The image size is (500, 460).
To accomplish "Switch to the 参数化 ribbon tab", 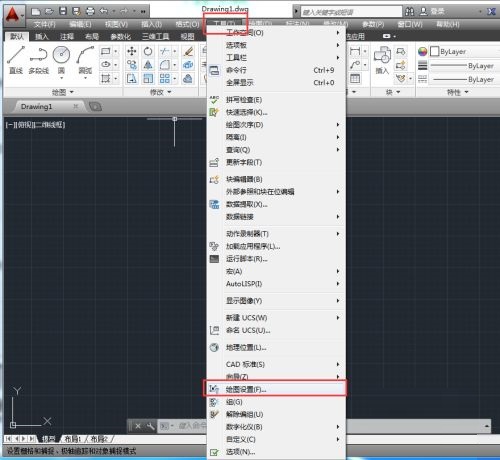I will coord(120,36).
